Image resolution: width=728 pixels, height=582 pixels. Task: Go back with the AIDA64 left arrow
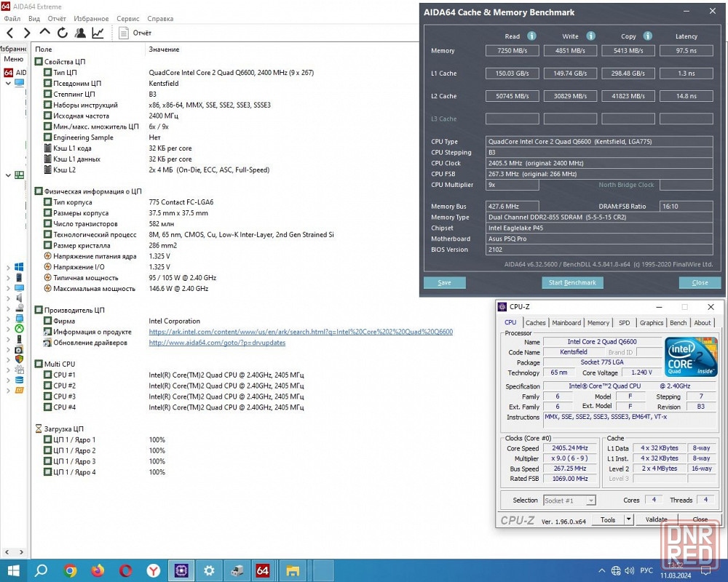click(10, 33)
